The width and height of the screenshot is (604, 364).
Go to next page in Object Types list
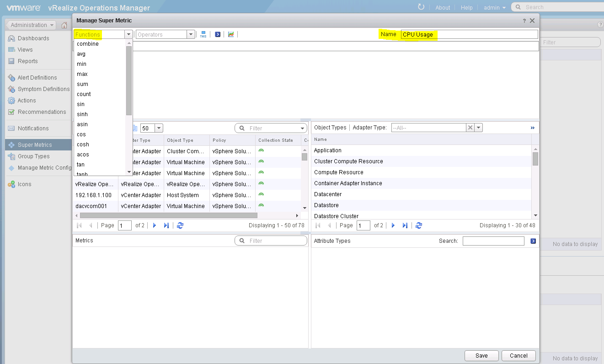393,225
